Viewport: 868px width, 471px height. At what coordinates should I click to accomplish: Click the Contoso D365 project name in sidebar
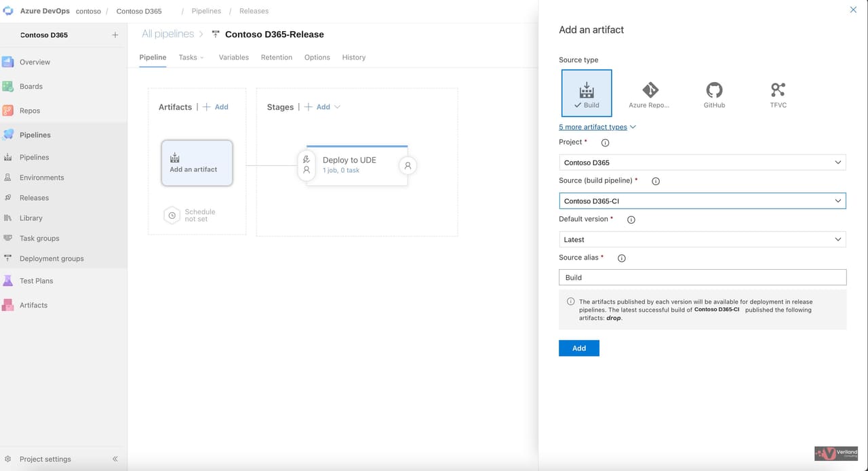[x=44, y=35]
